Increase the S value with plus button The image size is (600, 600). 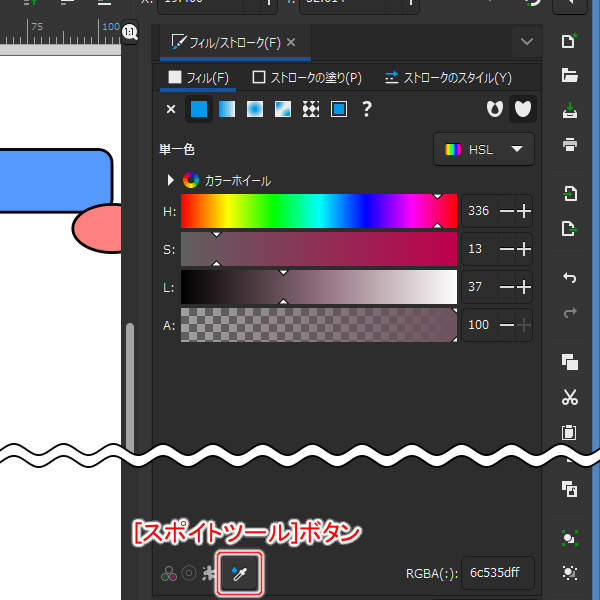coord(524,249)
